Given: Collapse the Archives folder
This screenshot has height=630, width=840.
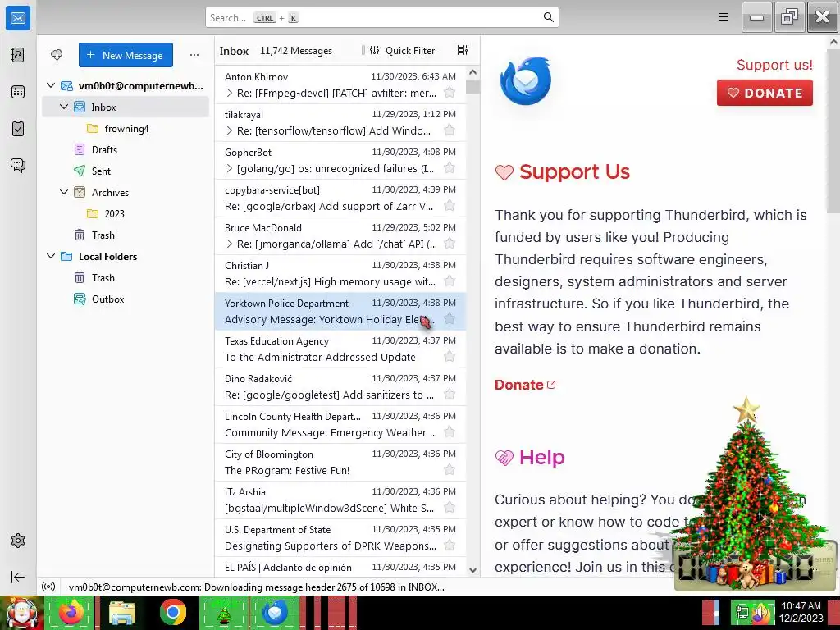Looking at the screenshot, I should (x=64, y=192).
